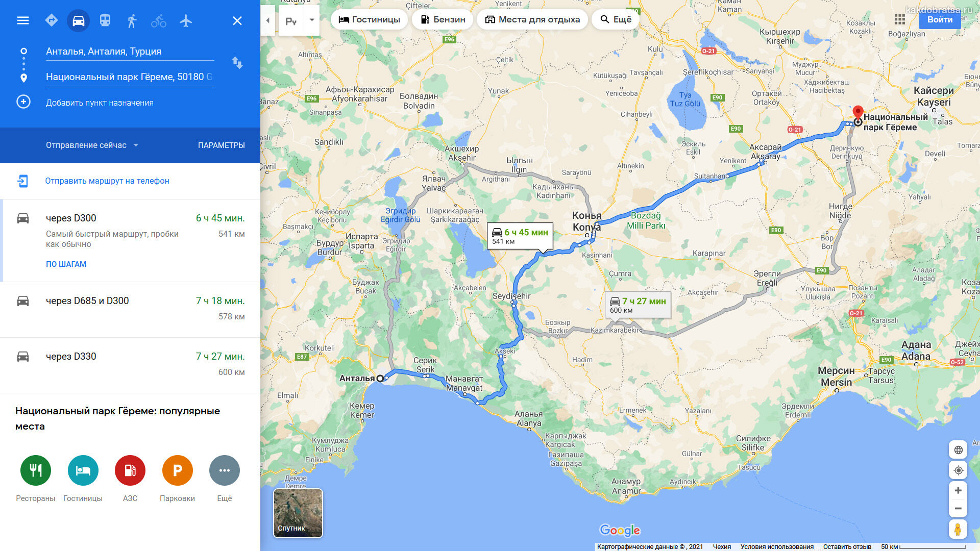Viewport: 980px width, 551px height.
Task: Swap starting point and destination
Action: (237, 63)
